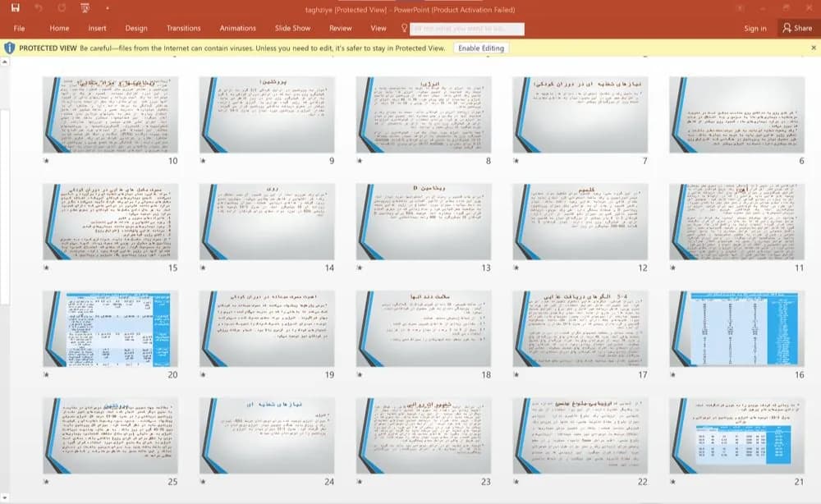
Task: Click the transition star icon under slide 19
Action: tap(203, 374)
